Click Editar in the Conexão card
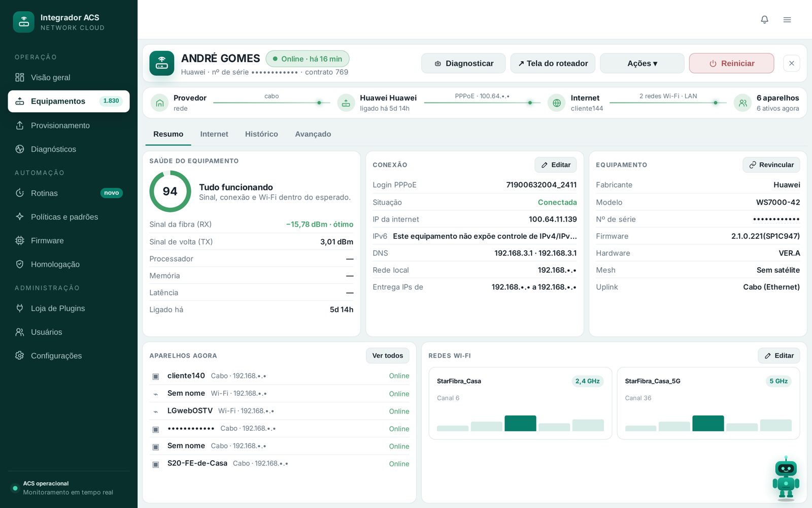Image resolution: width=812 pixels, height=508 pixels. (556, 165)
